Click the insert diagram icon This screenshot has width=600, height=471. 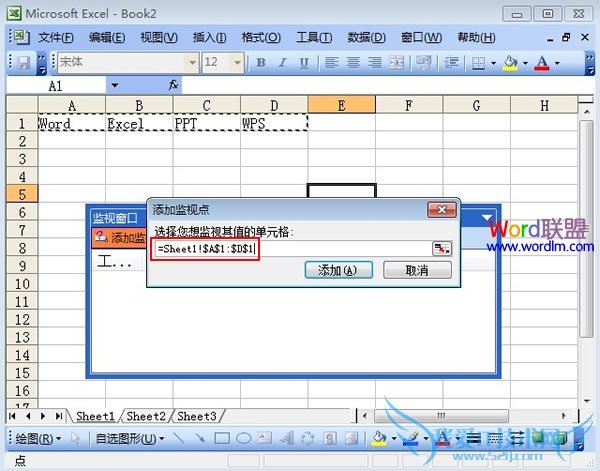tap(308, 438)
